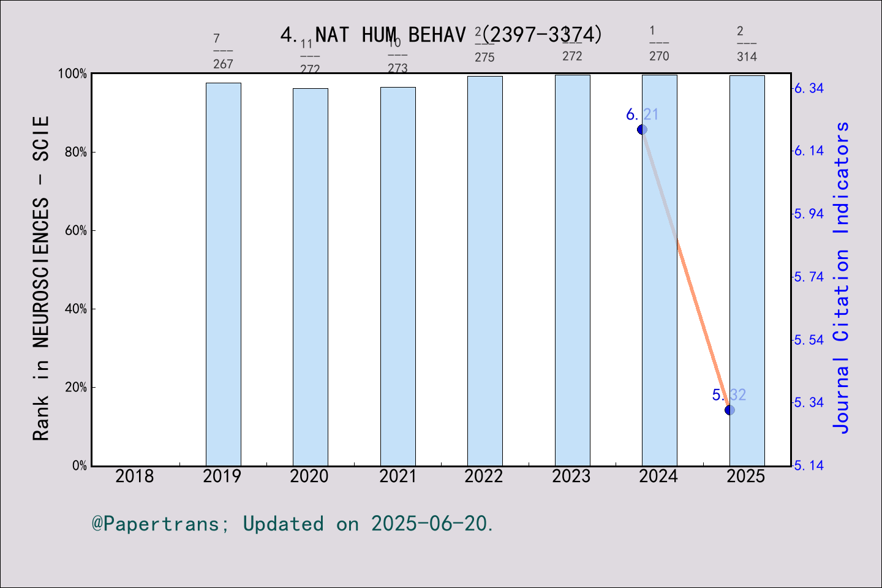
Task: Select the 2025 rank bar
Action: pyautogui.click(x=747, y=271)
